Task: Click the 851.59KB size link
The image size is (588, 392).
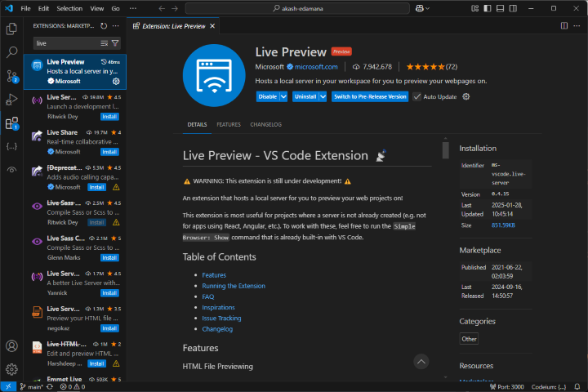Action: point(503,225)
